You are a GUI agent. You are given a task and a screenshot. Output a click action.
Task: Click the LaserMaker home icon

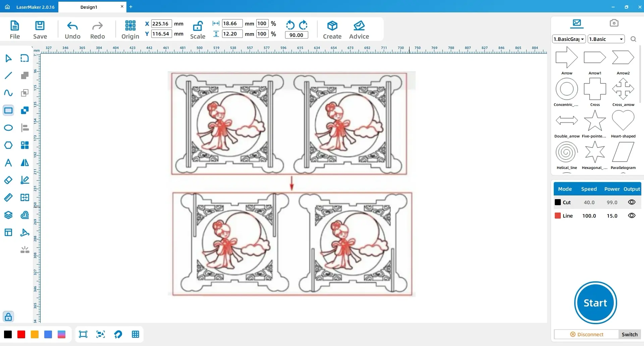(x=7, y=7)
